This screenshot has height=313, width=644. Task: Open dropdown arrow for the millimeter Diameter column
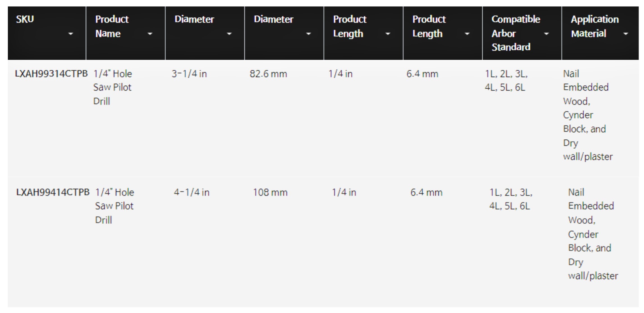308,34
